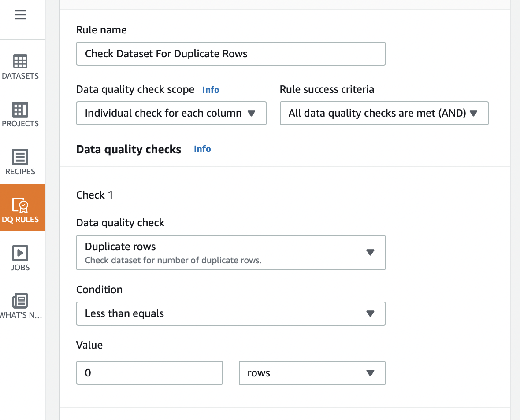Click the Duplicate rows dropdown arrow
This screenshot has height=420, width=520.
click(370, 252)
